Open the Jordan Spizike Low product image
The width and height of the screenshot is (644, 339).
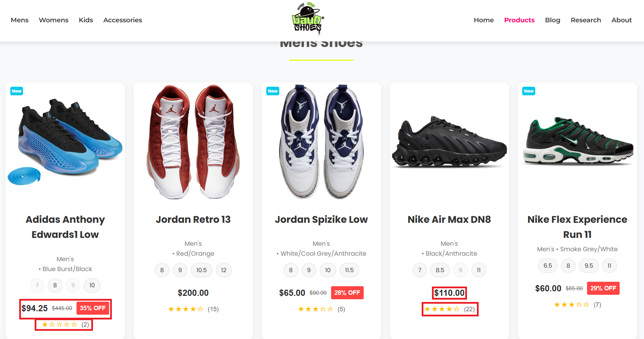click(321, 142)
